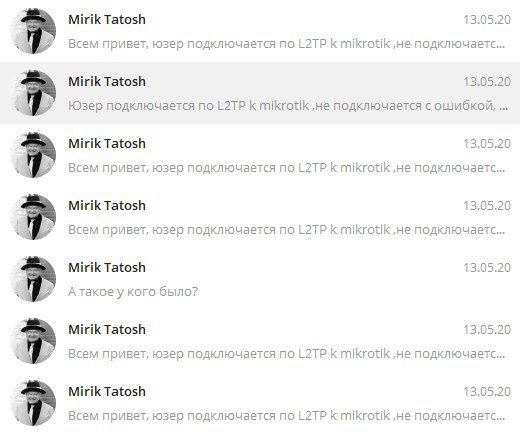
Task: Open first "Всем привет, юзер подключается" message preview
Action: [287, 44]
